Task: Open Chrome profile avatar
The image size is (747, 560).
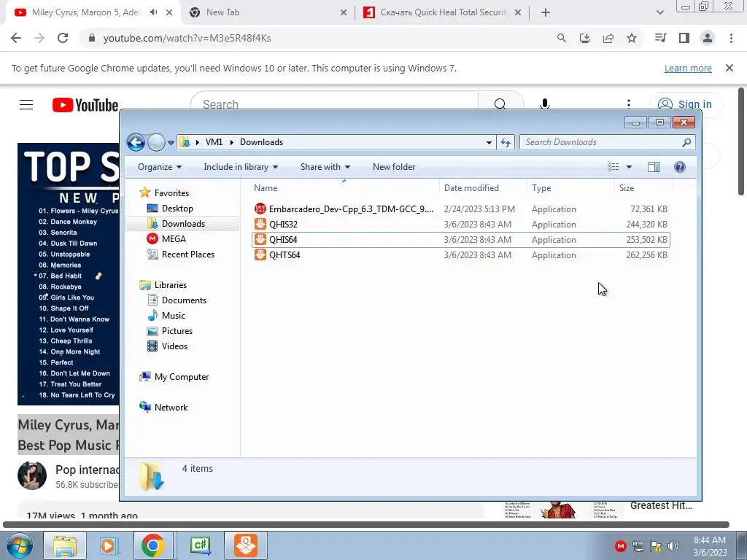Action: coord(708,38)
